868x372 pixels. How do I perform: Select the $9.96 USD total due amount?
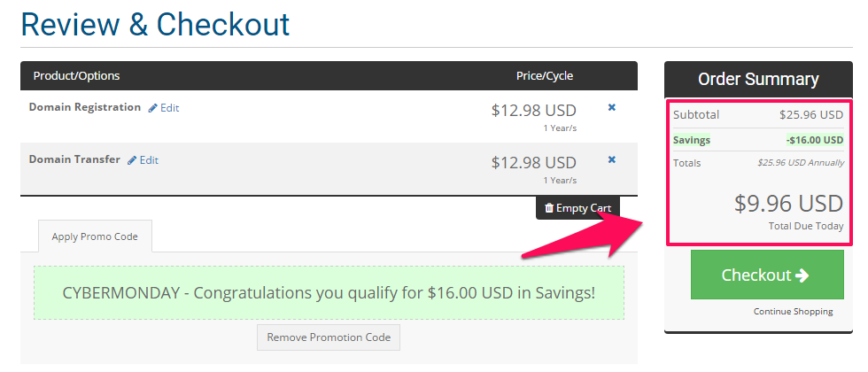point(788,204)
